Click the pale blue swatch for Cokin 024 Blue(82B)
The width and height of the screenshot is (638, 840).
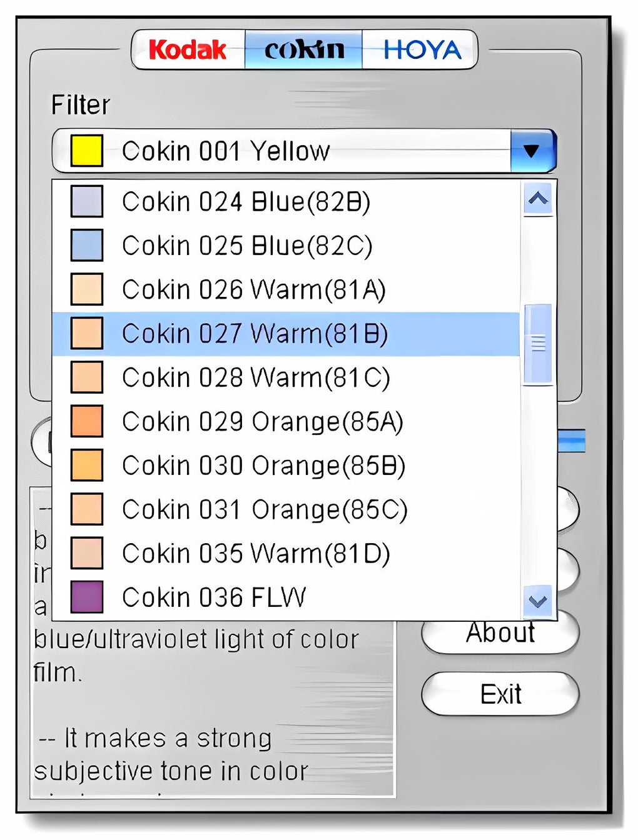coord(87,201)
